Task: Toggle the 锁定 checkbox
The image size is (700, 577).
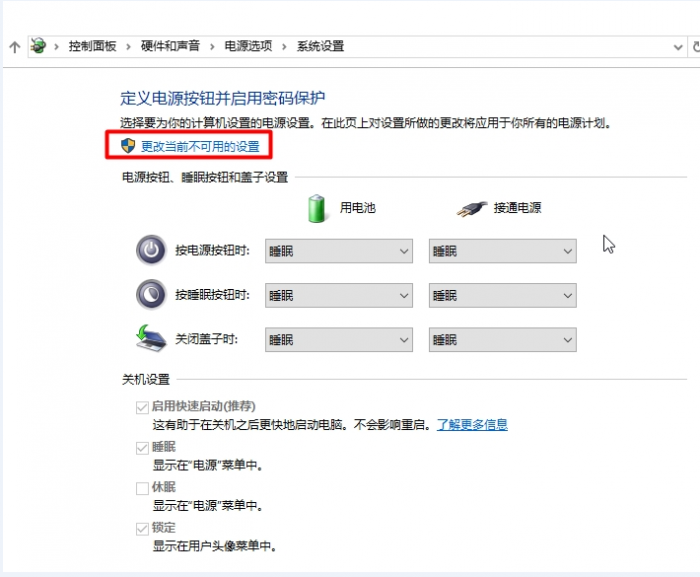Action: pos(142,529)
